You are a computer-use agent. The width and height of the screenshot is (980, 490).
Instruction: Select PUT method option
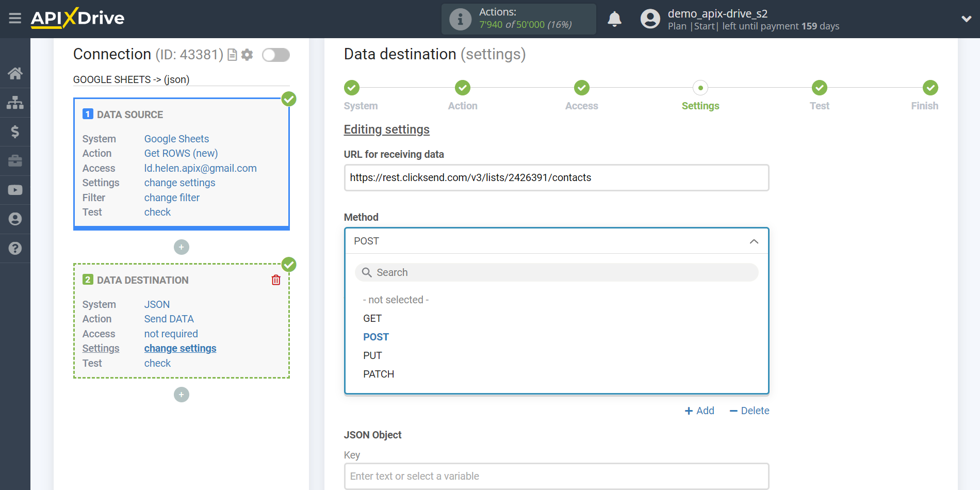(x=372, y=355)
